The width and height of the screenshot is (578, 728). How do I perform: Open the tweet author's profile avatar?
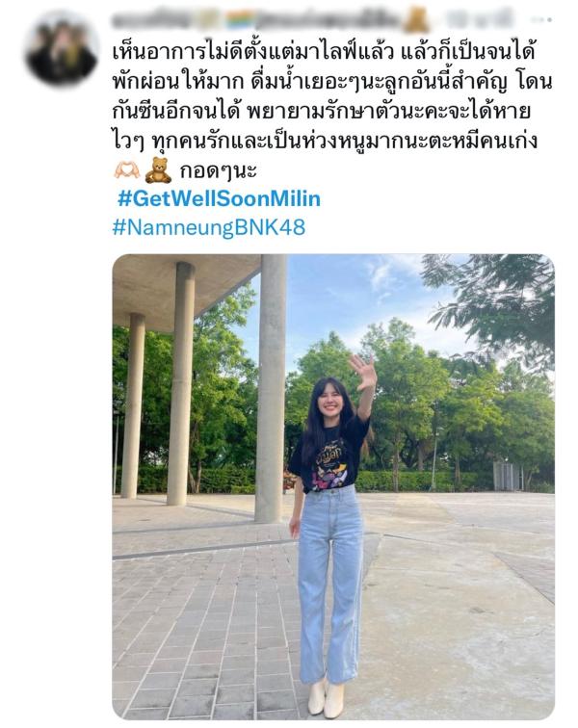[x=63, y=49]
